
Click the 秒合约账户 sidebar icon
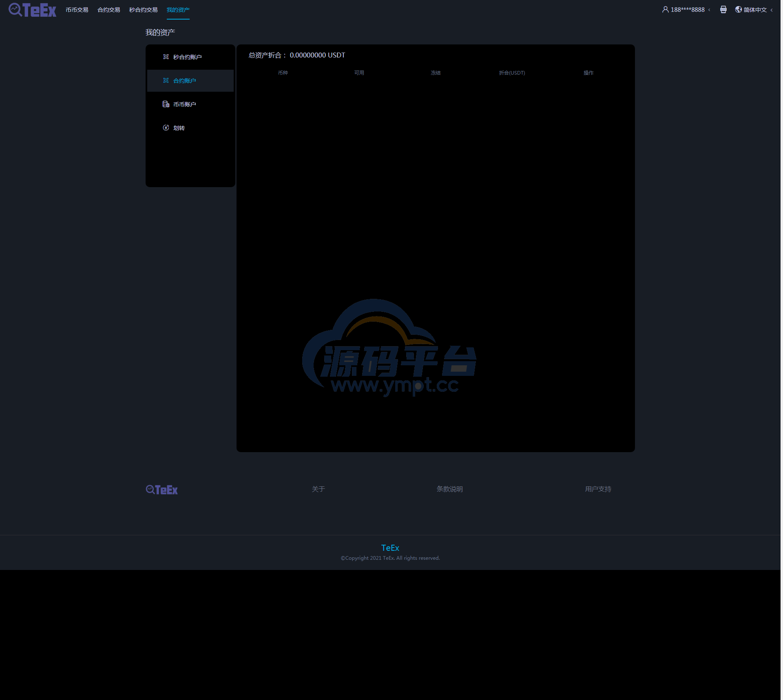(166, 57)
